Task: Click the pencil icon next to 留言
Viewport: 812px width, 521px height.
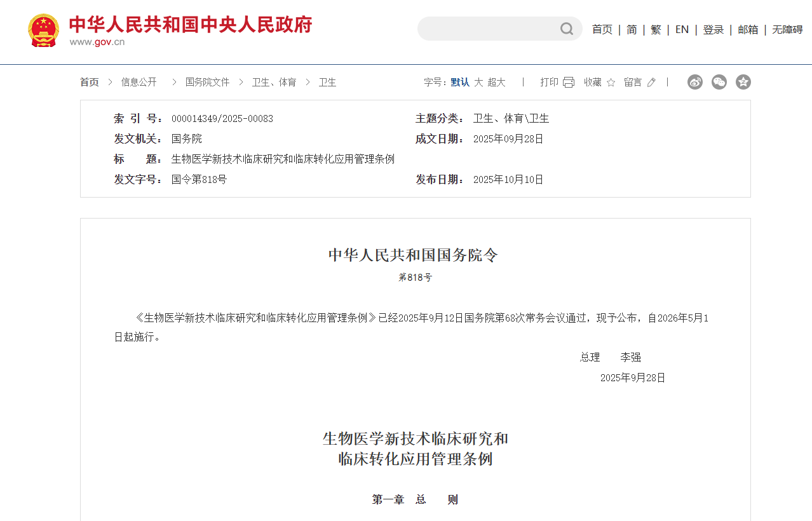Action: (x=653, y=81)
